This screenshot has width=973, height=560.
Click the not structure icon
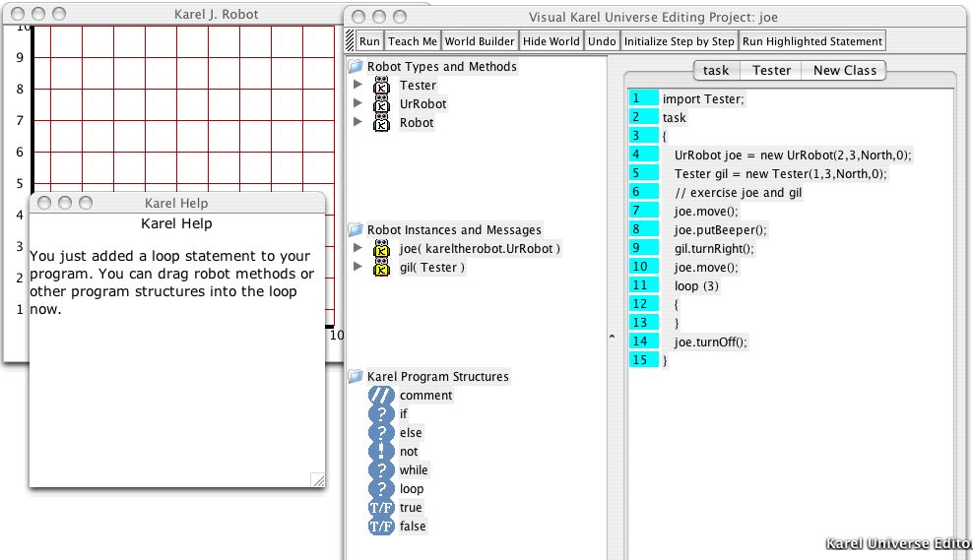coord(381,452)
